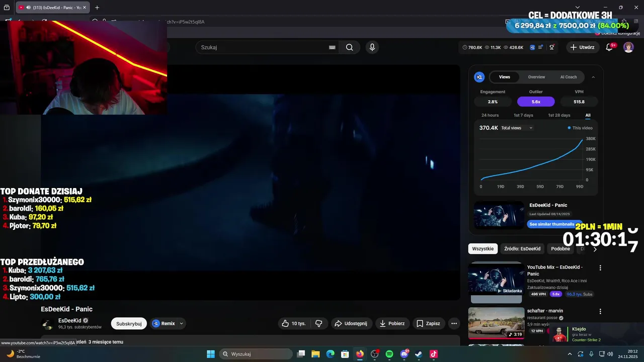Screen dimensions: 644x362
Task: Select the 1st 28 days range
Action: point(559,115)
